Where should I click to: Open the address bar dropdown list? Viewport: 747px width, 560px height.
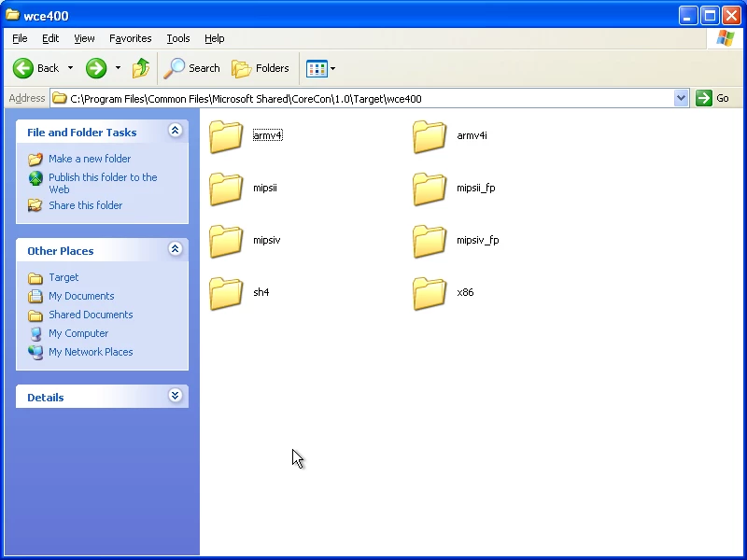pos(681,98)
